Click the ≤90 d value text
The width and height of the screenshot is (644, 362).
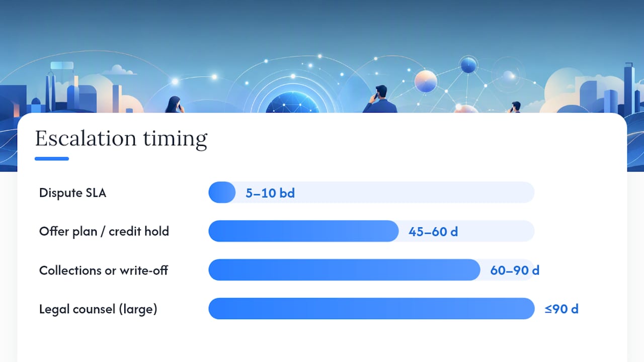click(561, 309)
